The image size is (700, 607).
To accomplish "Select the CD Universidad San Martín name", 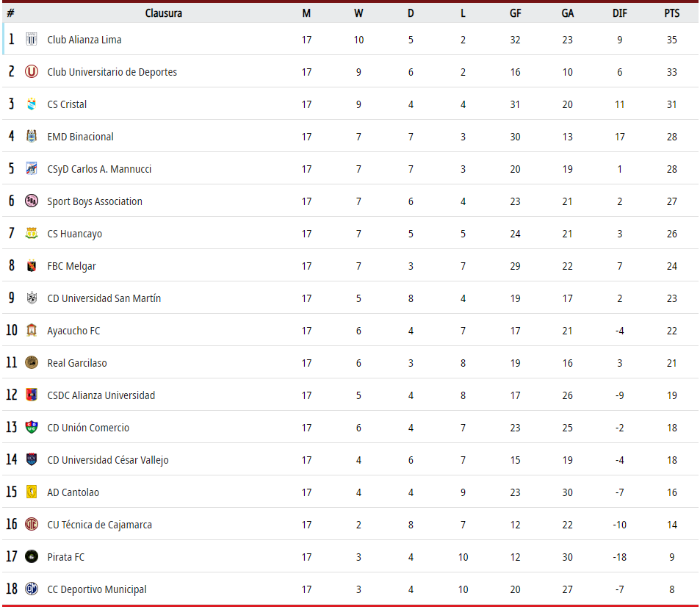I will point(104,298).
